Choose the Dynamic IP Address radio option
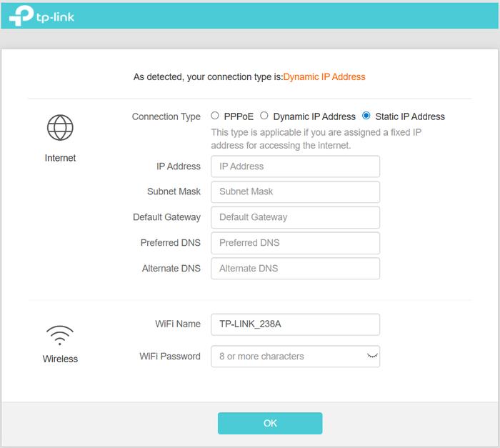The width and height of the screenshot is (500, 448). 264,116
